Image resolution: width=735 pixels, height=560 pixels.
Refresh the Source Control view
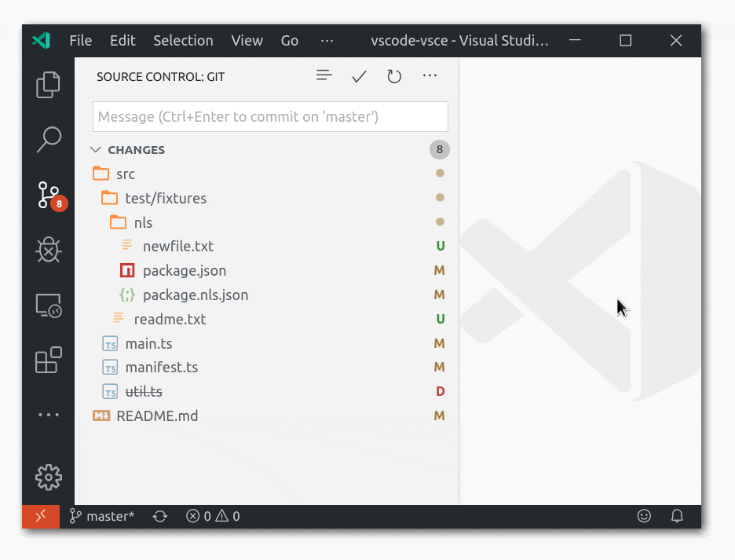click(x=394, y=76)
